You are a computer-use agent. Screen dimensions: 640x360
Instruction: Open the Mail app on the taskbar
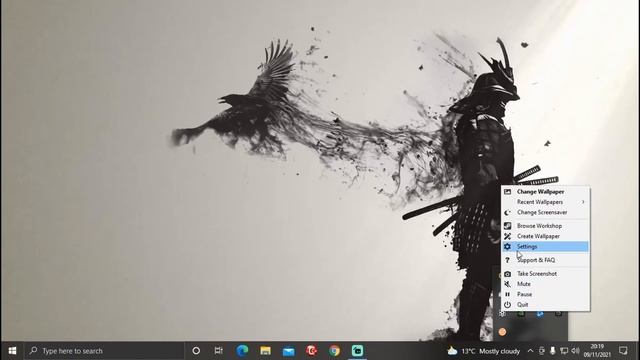289,351
